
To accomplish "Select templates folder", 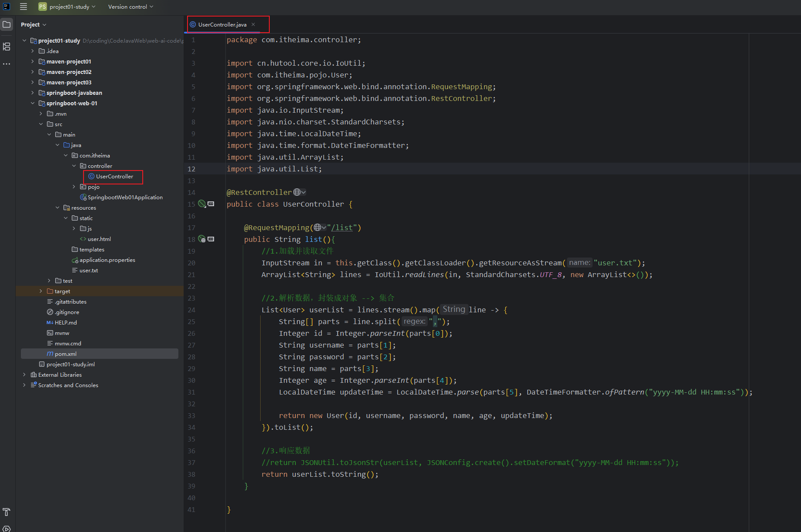I will [88, 249].
